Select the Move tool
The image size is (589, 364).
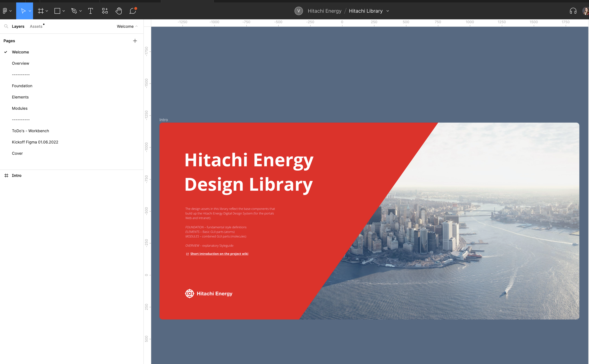click(x=23, y=11)
